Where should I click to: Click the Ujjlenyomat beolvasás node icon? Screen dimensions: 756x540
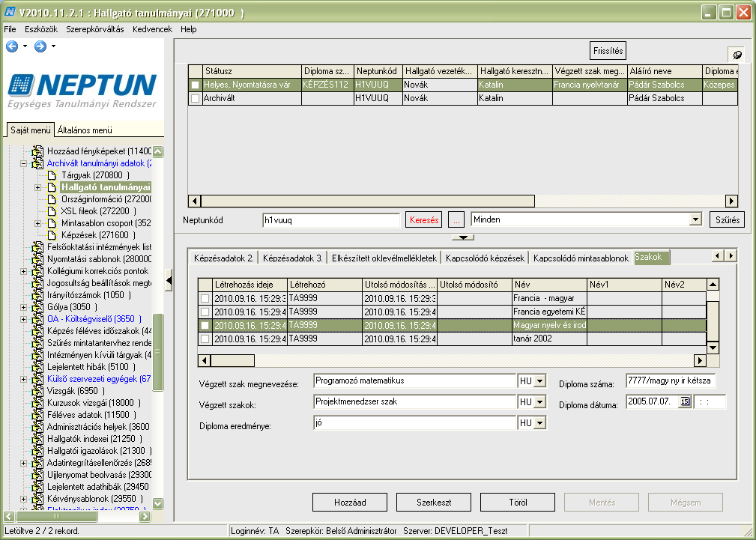coord(37,475)
